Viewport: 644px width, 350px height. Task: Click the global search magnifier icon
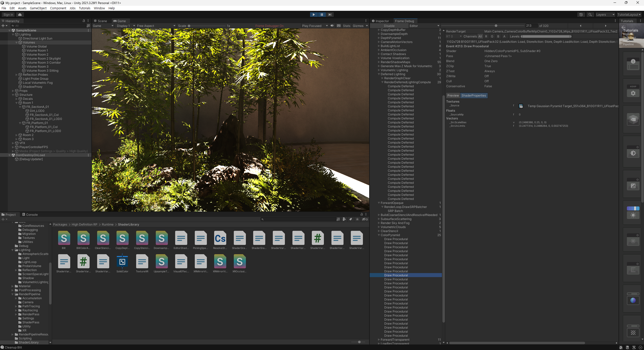pyautogui.click(x=590, y=15)
